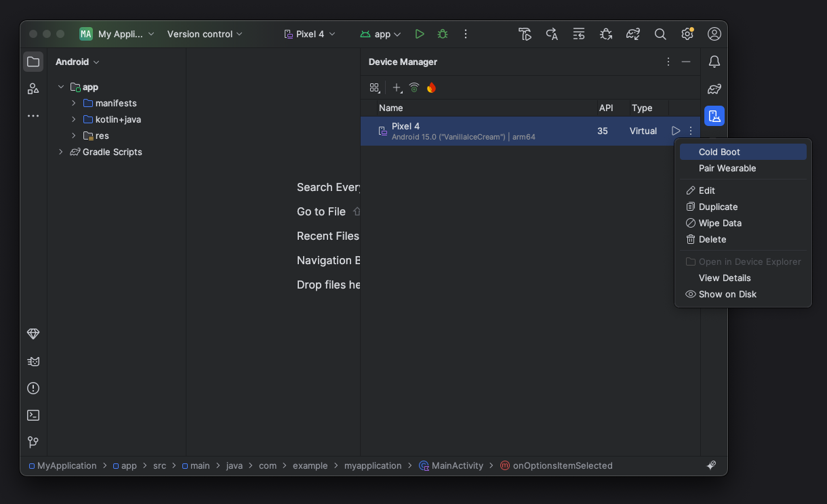Choose Wipe Data in the menu

720,223
